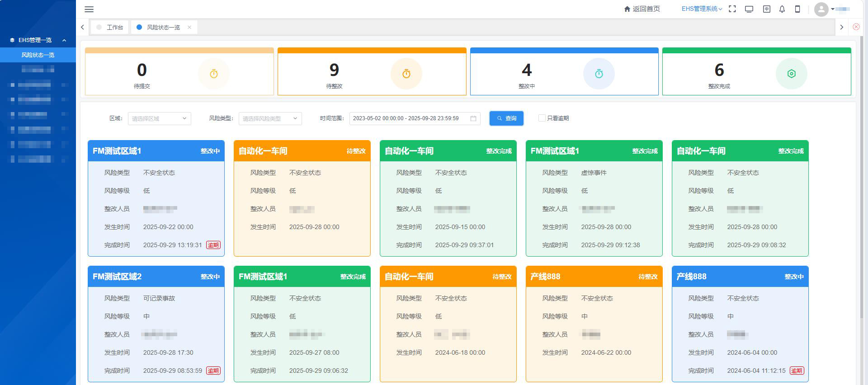
Task: Enable the 只看逾期 checkbox
Action: [x=542, y=118]
